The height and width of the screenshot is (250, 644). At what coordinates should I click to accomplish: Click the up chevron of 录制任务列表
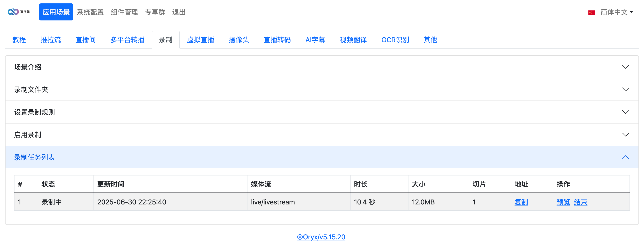625,157
